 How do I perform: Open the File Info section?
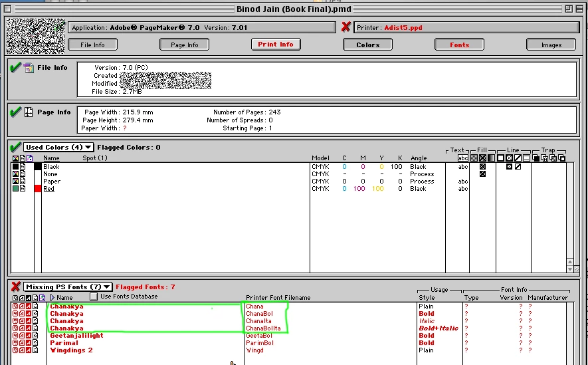tap(92, 45)
